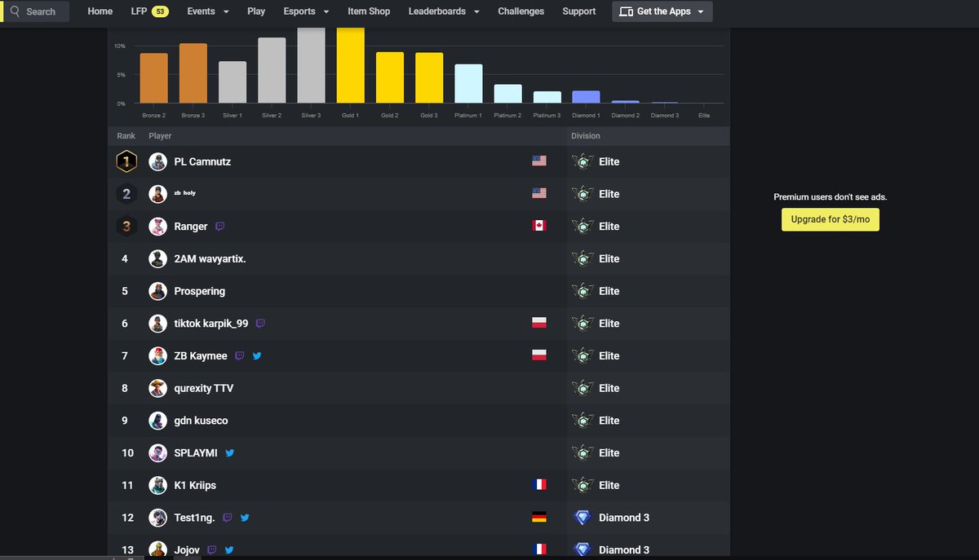This screenshot has height=560, width=979.
Task: Open the LFP page with 53 badge
Action: [x=149, y=11]
